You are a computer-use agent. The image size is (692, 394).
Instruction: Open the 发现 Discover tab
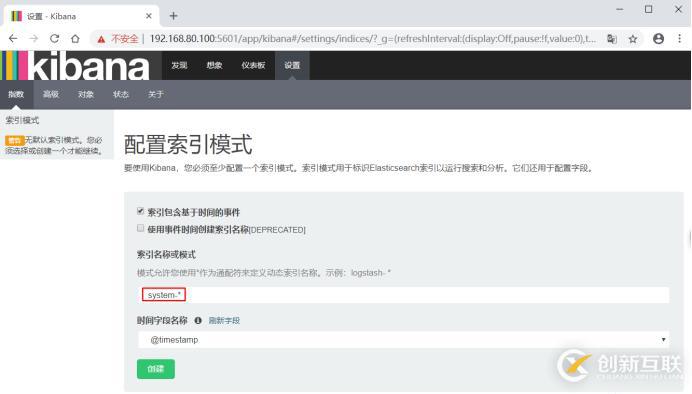coord(179,65)
